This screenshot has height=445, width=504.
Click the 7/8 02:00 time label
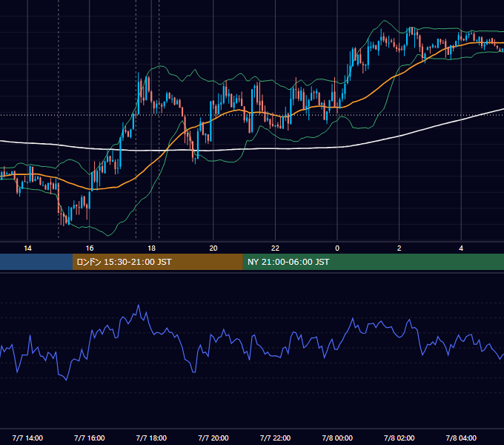[399, 438]
